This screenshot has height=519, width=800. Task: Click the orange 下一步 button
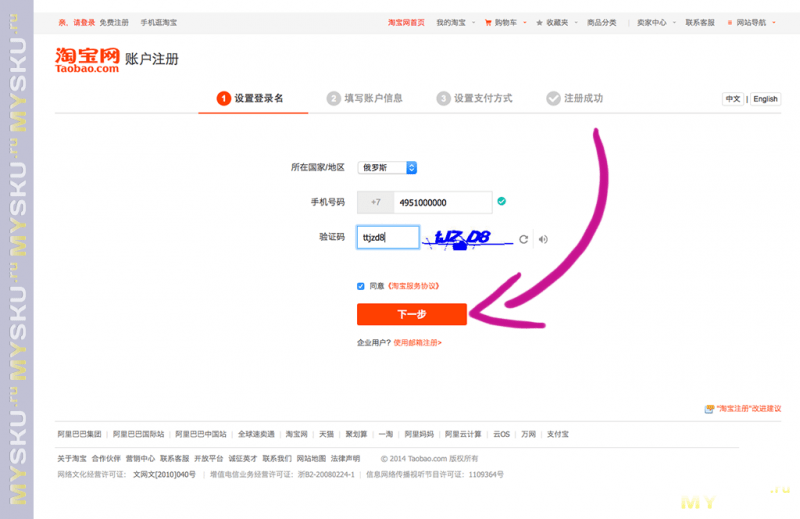tap(412, 314)
